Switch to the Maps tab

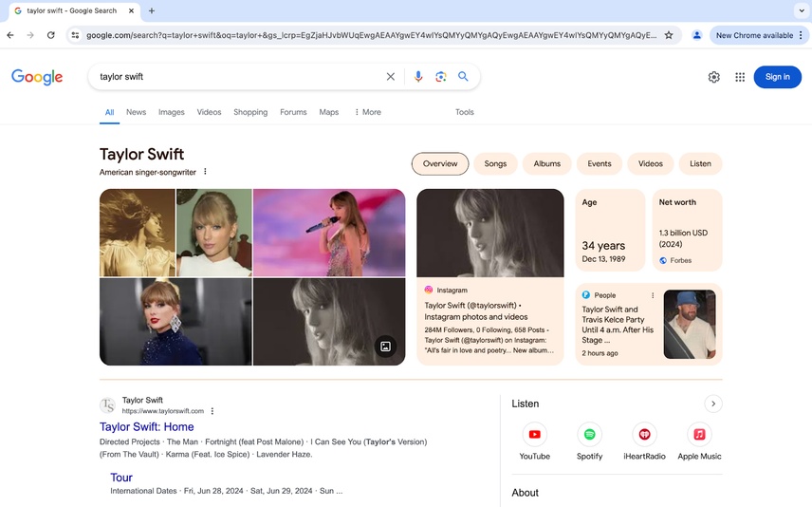coord(329,112)
